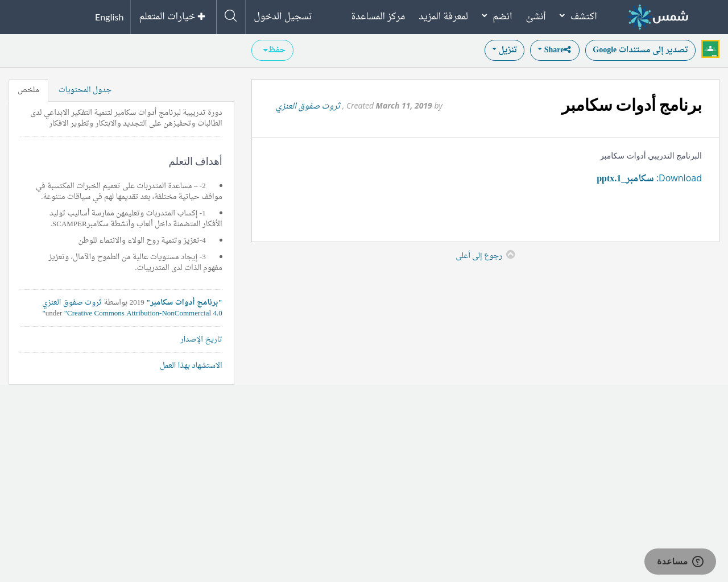This screenshot has height=582, width=728.
Task: Click the created date March 11, 2019
Action: click(x=404, y=106)
